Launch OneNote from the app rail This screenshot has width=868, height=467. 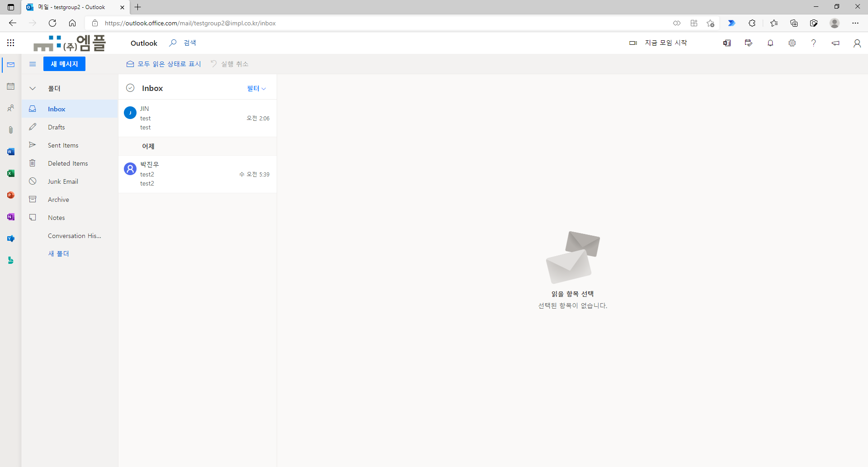point(11,217)
